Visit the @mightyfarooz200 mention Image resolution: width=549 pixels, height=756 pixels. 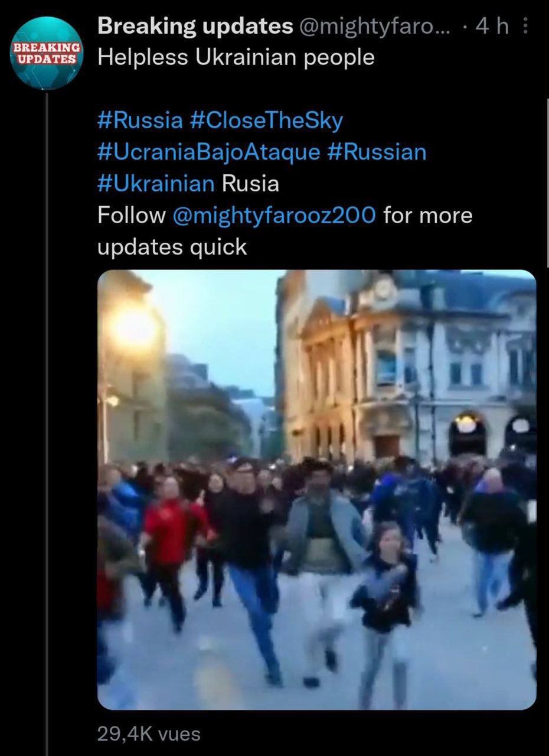point(274,216)
